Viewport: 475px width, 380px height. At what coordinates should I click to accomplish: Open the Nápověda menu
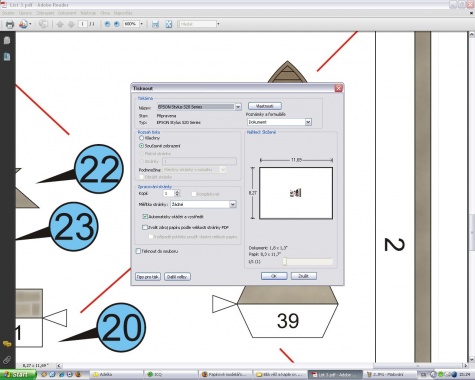click(x=123, y=13)
